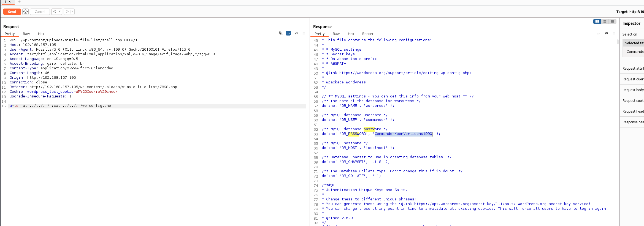Click the DB_USER 'commander' define line
Viewport: 644px width, 226px height.
point(358,120)
